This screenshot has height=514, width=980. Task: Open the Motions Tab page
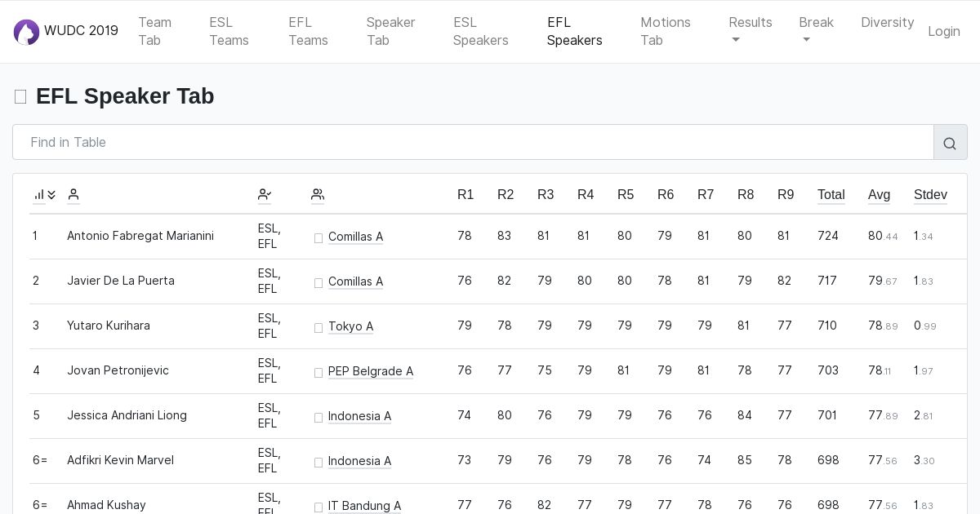tap(666, 31)
